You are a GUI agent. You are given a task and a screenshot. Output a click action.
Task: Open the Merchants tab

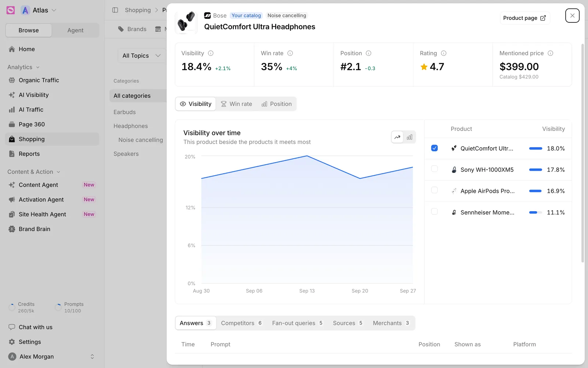(391, 323)
